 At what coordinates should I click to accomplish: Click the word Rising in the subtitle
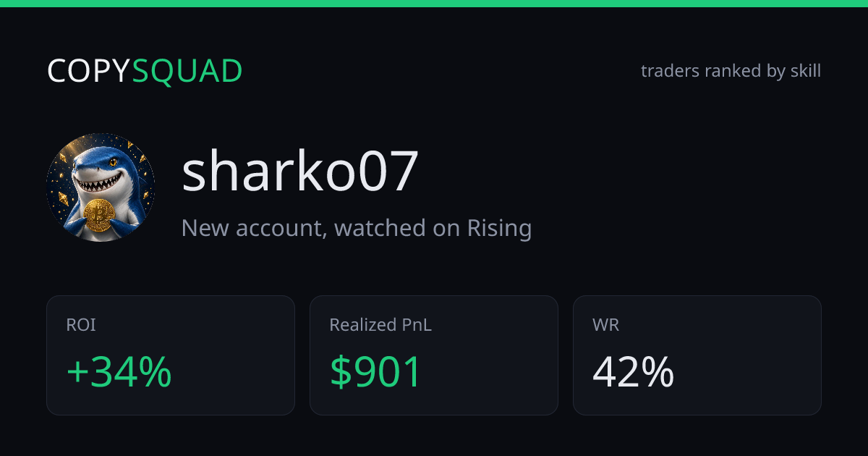click(499, 228)
